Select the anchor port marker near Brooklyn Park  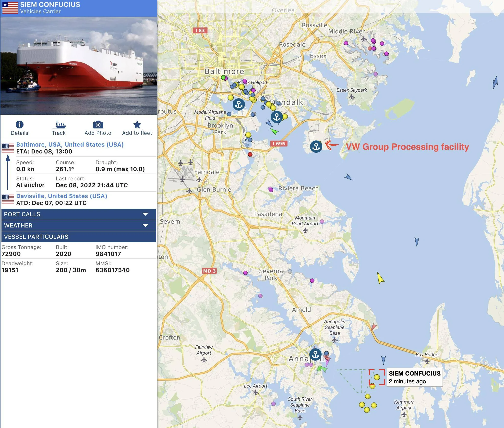point(239,104)
